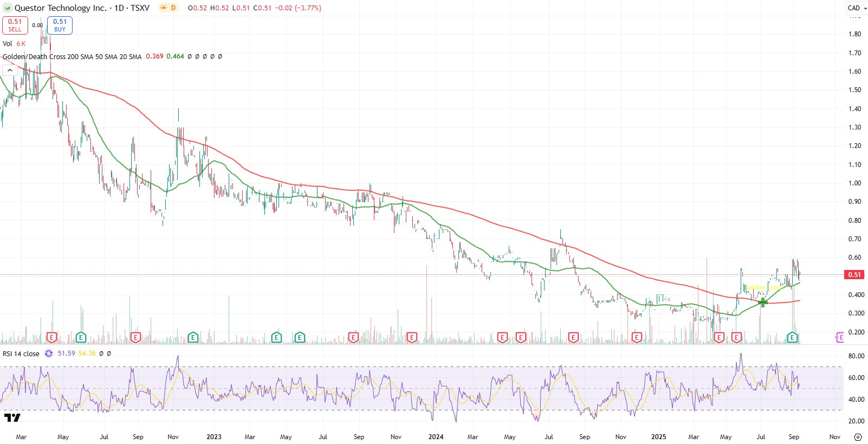Click the earliest red earnings marker, April 2022

pyautogui.click(x=52, y=338)
